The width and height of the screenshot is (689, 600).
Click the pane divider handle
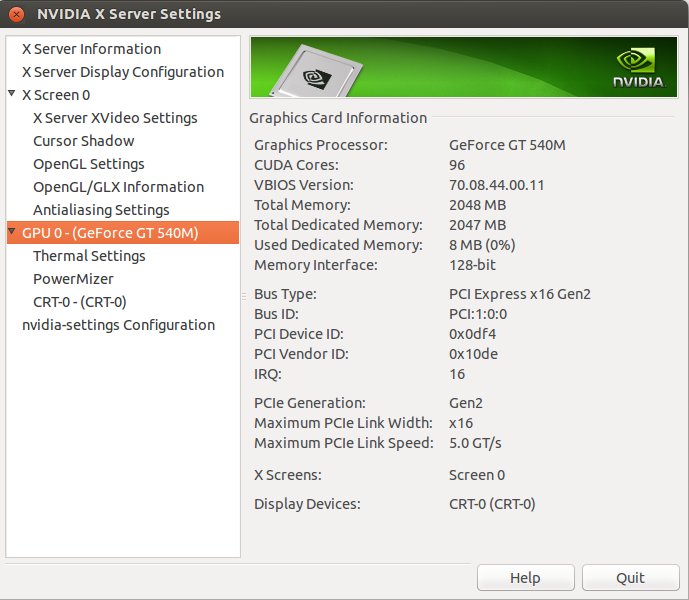point(244,297)
